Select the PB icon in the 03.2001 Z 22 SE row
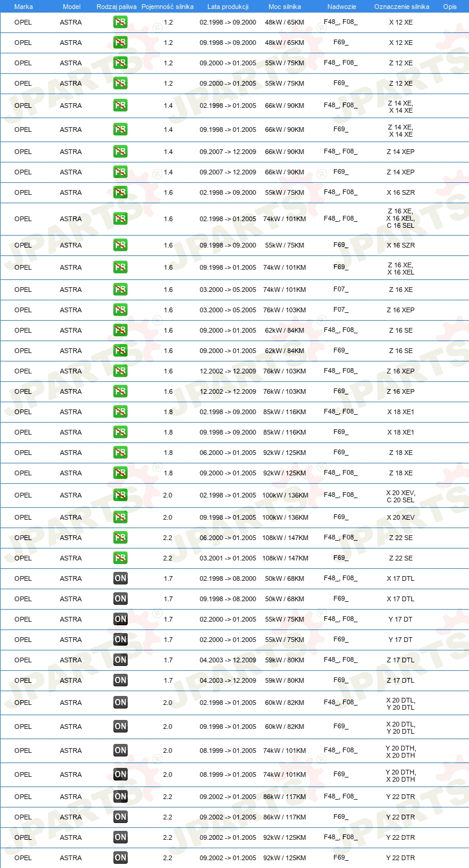Viewport: 469px width, 868px height. (x=121, y=558)
